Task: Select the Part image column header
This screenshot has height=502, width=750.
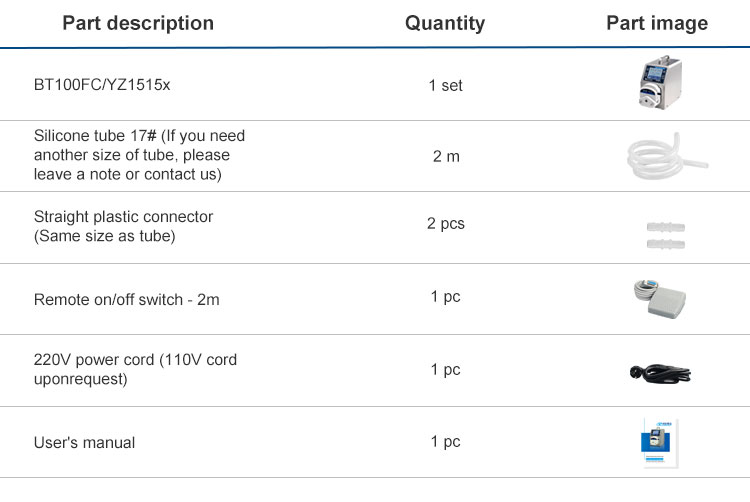Action: coord(657,23)
